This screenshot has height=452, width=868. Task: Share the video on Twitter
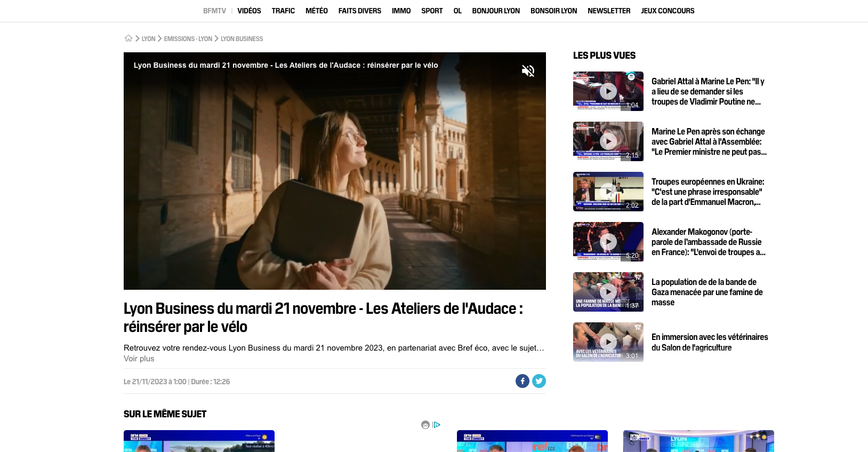(x=539, y=381)
